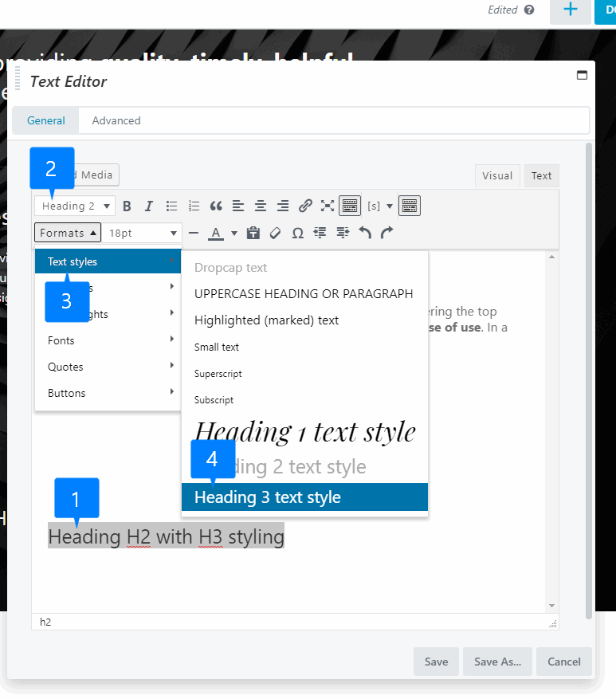Toggle the toolbar kitchen sink button
The image size is (616, 699).
[349, 206]
